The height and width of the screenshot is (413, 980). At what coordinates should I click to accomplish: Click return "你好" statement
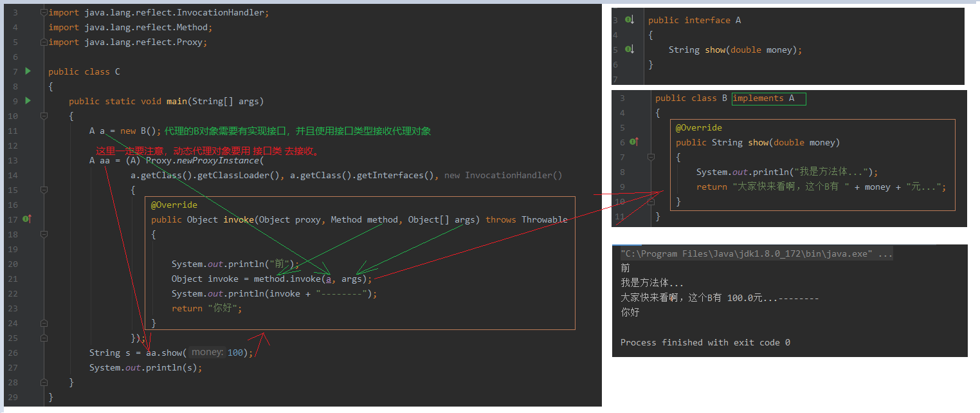207,308
